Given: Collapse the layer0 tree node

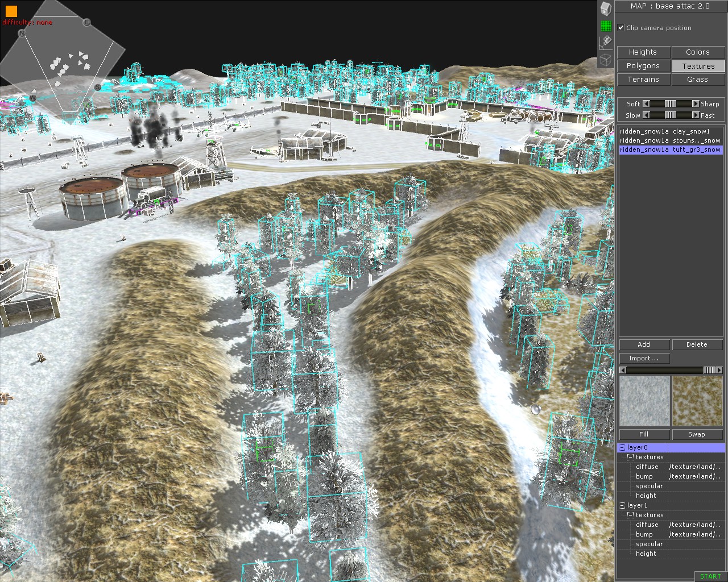Looking at the screenshot, I should coord(622,447).
